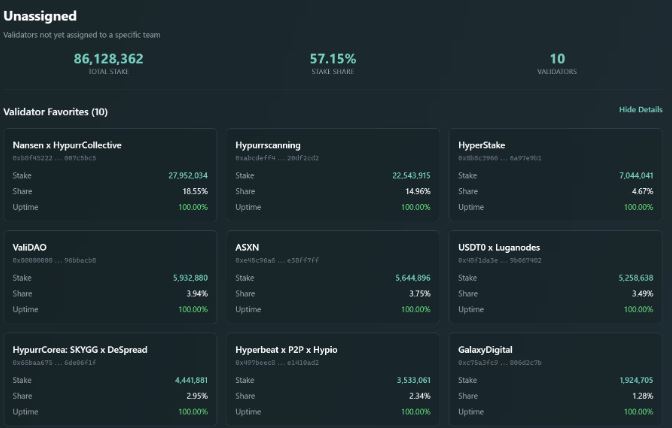Click the 86,128,362 total stake figure
Screen dimensions: 672x428
(x=108, y=59)
